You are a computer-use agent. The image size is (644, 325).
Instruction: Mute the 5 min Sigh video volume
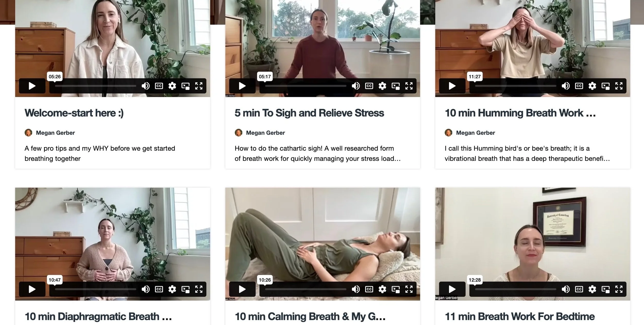click(x=355, y=86)
